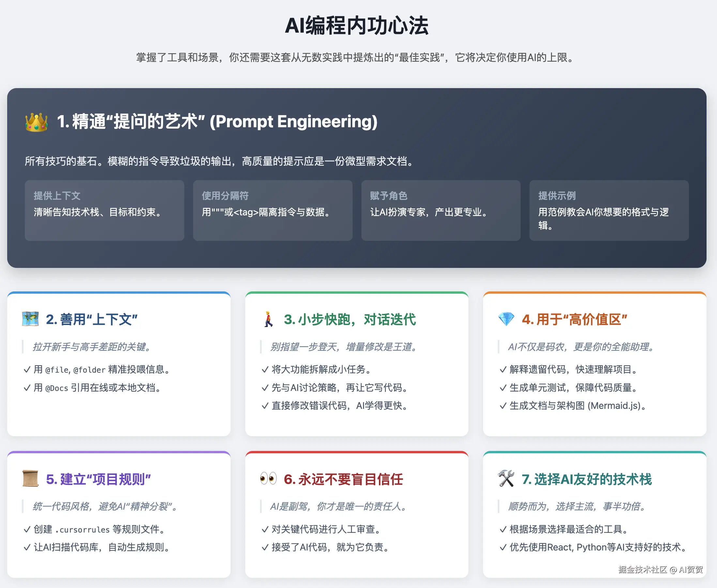Click the .cursorrules code text
This screenshot has height=588, width=717.
point(82,529)
